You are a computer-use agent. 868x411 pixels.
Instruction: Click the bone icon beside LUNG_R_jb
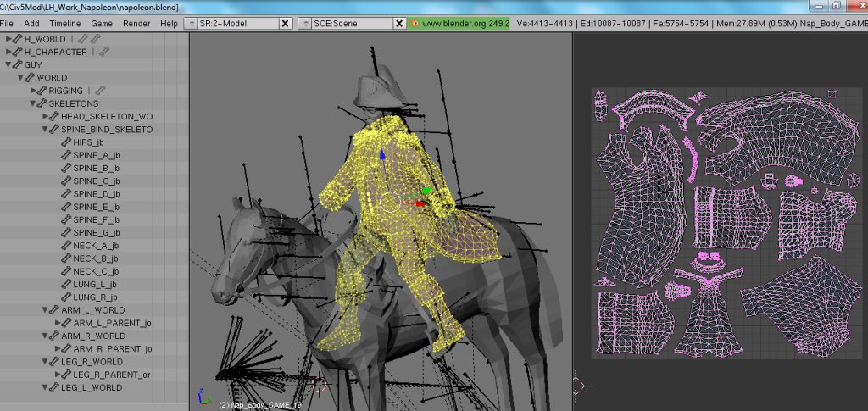click(66, 297)
